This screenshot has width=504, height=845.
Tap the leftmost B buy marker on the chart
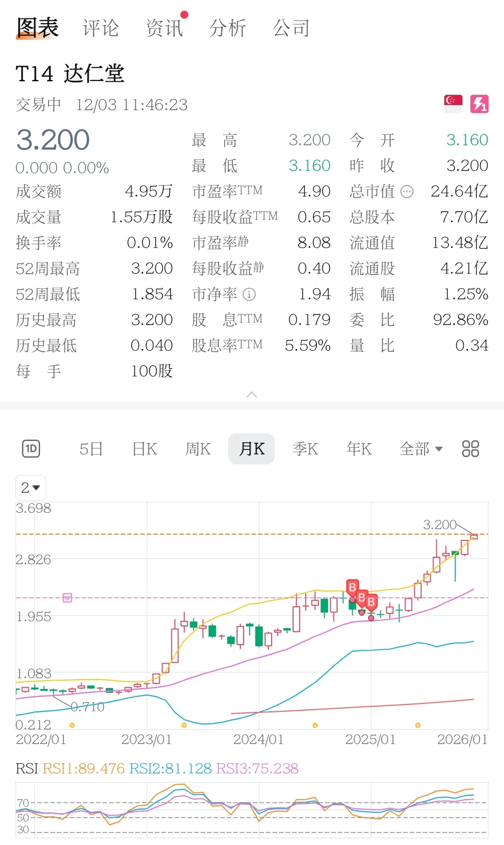click(352, 587)
